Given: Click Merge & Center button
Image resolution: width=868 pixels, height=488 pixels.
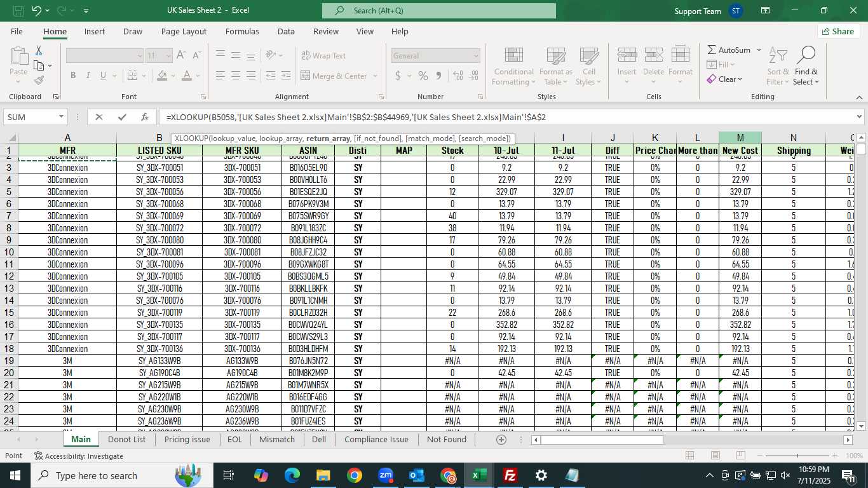Looking at the screenshot, I should (334, 76).
